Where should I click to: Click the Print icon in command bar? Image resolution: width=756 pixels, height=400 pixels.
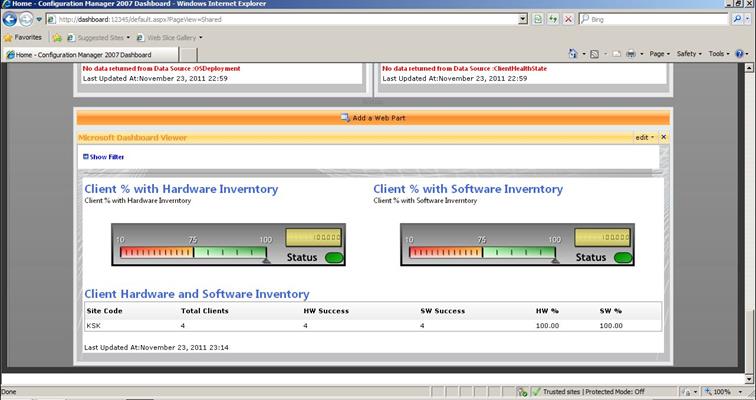coord(631,54)
